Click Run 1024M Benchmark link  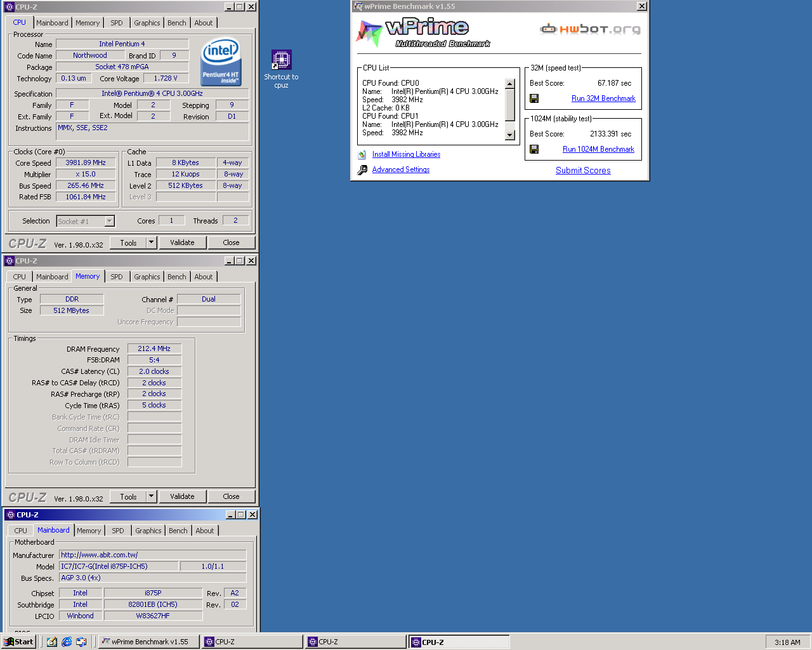598,149
